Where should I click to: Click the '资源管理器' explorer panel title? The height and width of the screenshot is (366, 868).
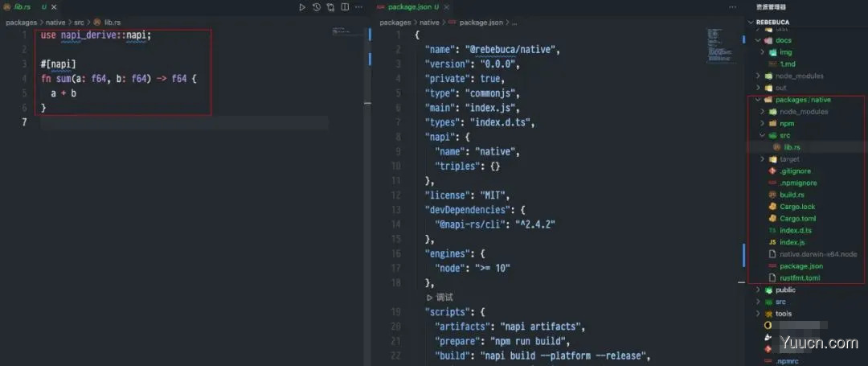771,7
